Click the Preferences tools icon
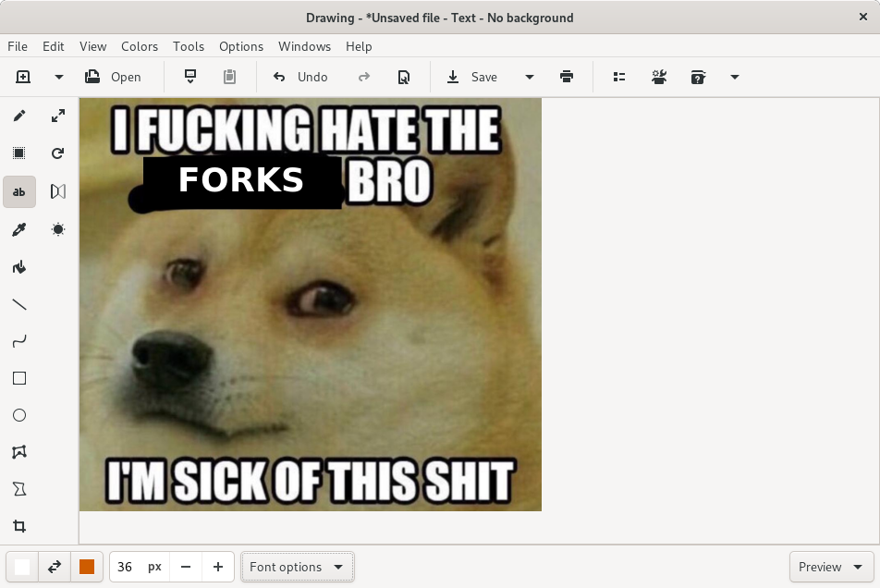880x588 pixels. tap(659, 77)
